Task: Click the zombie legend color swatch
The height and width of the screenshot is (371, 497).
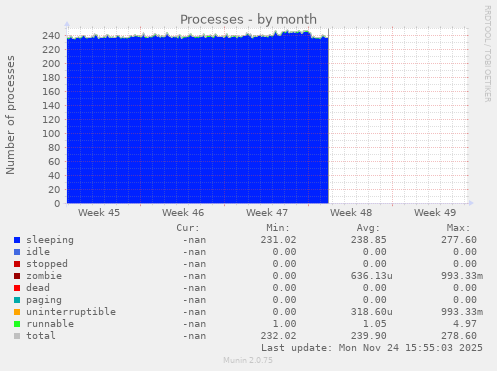Action: [x=17, y=276]
